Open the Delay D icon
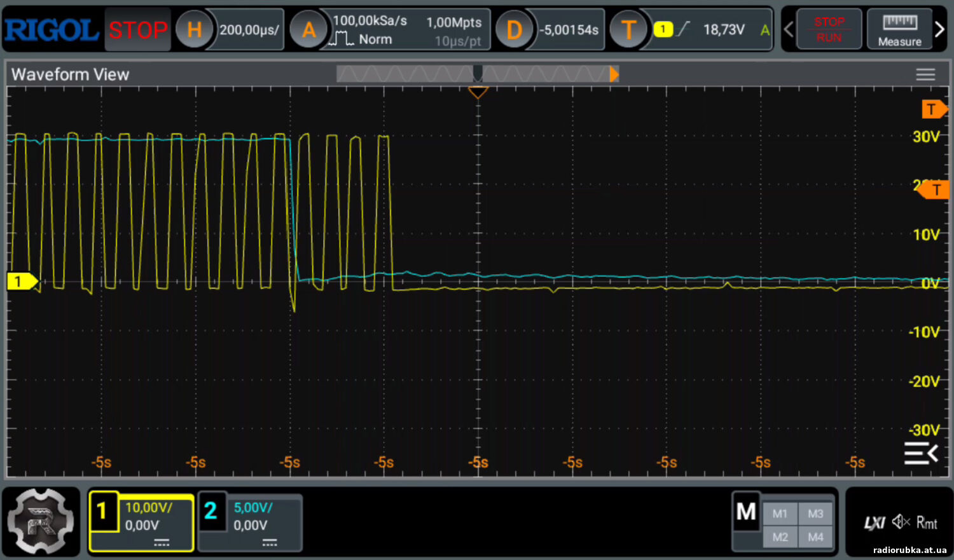 click(x=514, y=30)
